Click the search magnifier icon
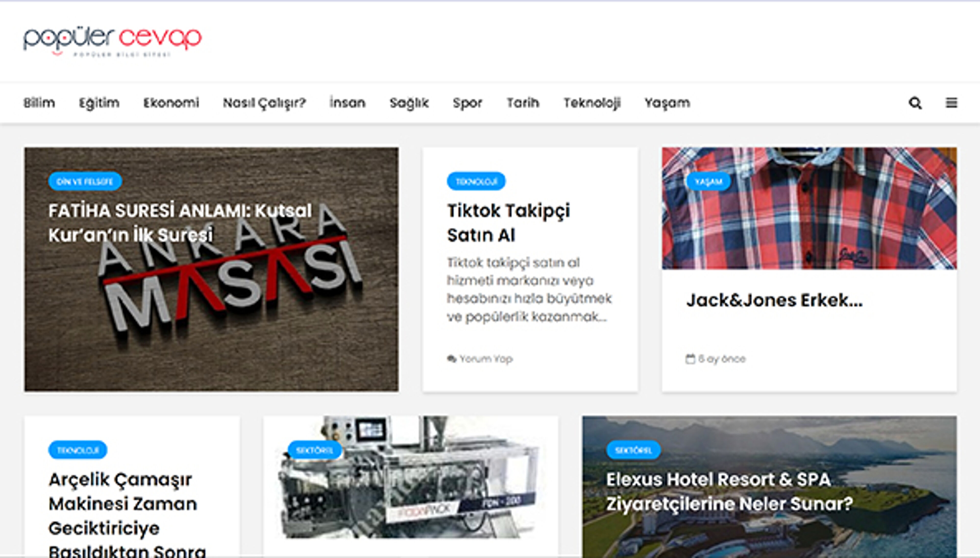Viewport: 980px width, 558px height. point(915,103)
